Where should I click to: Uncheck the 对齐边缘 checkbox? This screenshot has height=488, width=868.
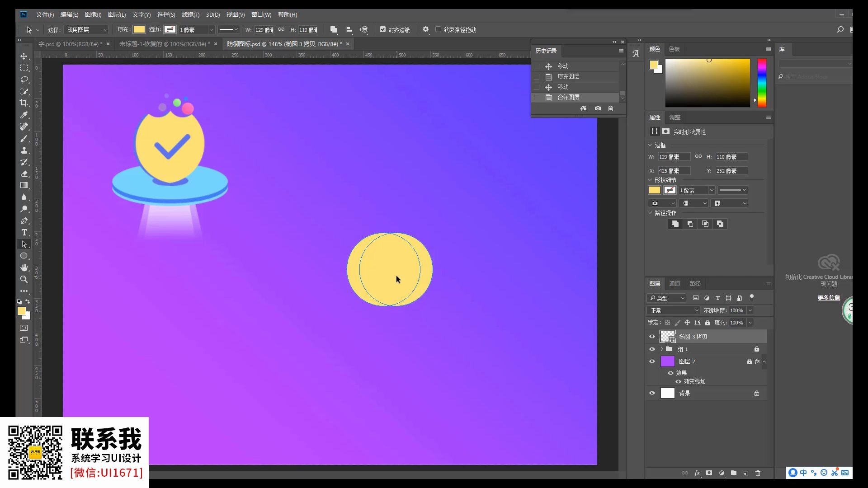[x=382, y=29]
